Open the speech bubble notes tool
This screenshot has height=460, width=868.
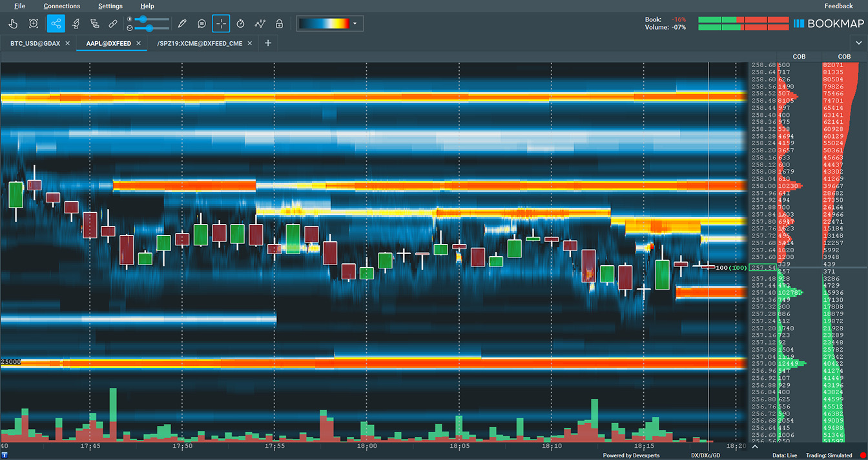pyautogui.click(x=201, y=24)
